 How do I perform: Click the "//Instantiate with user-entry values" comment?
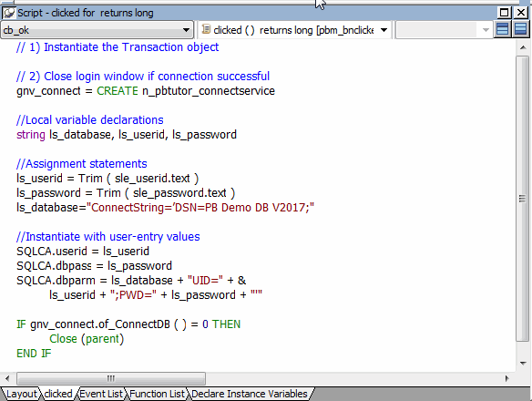pos(108,237)
